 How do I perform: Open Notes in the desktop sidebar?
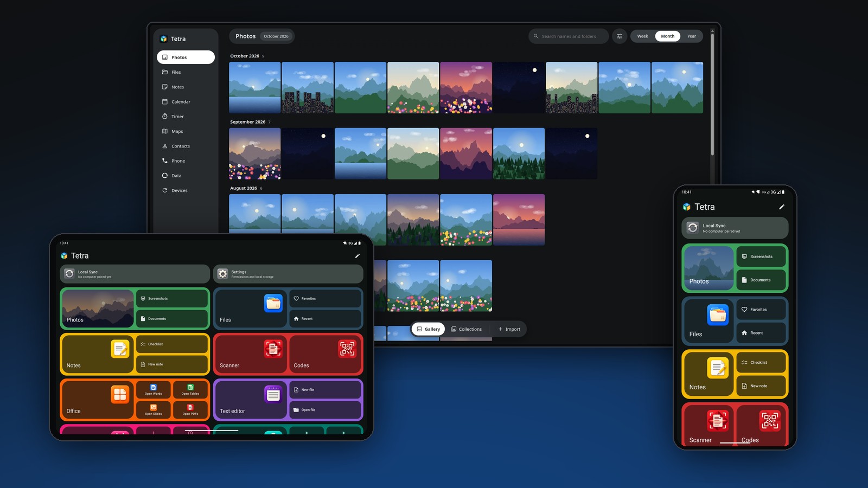[186, 87]
